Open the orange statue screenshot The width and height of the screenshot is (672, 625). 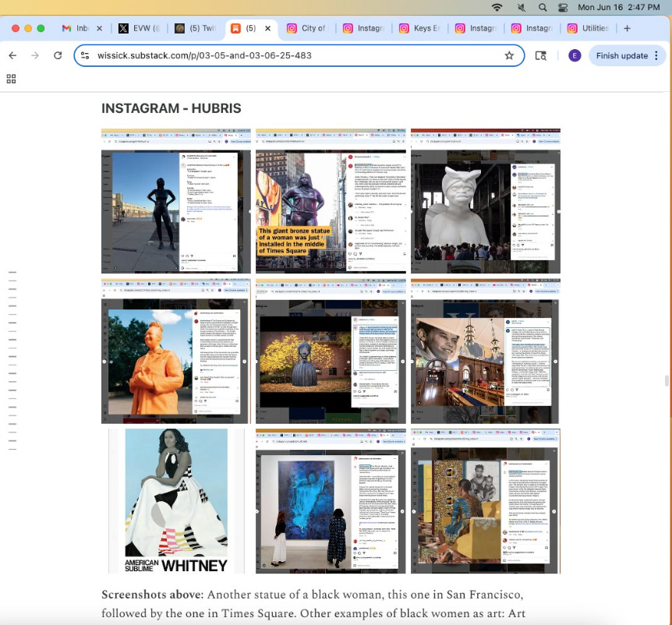(x=176, y=351)
